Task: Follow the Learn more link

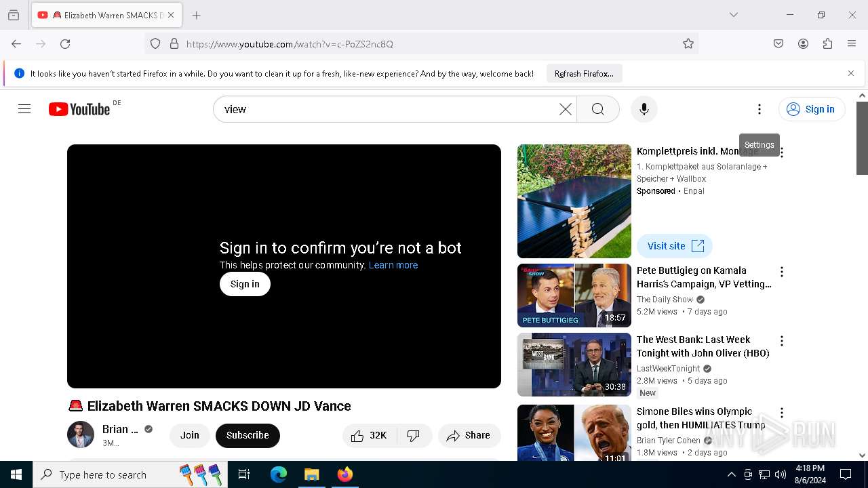Action: (x=393, y=265)
